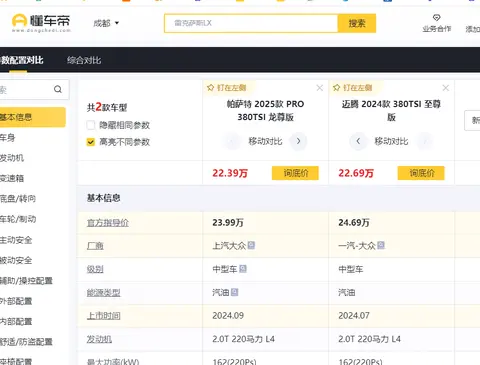Viewport: 480px width, 365px height.
Task: Select 基本信息 in sidebar
Action: pyautogui.click(x=33, y=117)
